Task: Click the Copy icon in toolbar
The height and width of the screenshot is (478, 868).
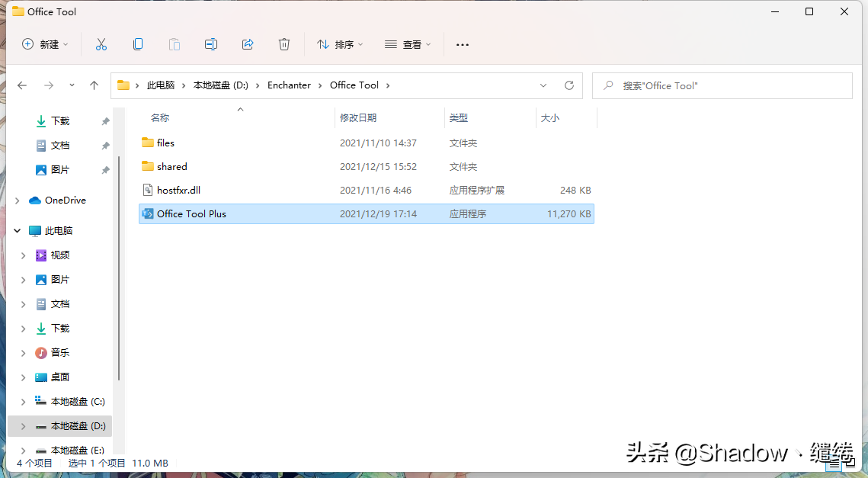Action: 138,44
